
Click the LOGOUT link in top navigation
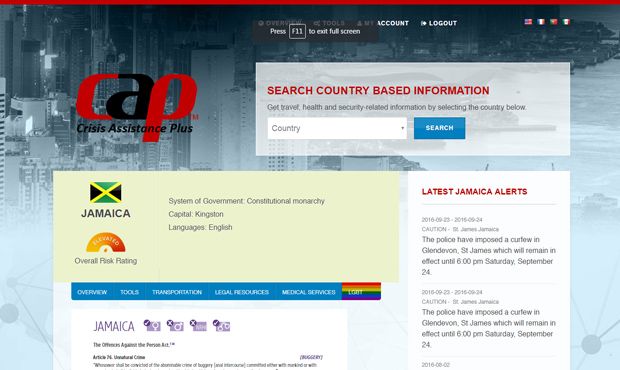click(439, 23)
